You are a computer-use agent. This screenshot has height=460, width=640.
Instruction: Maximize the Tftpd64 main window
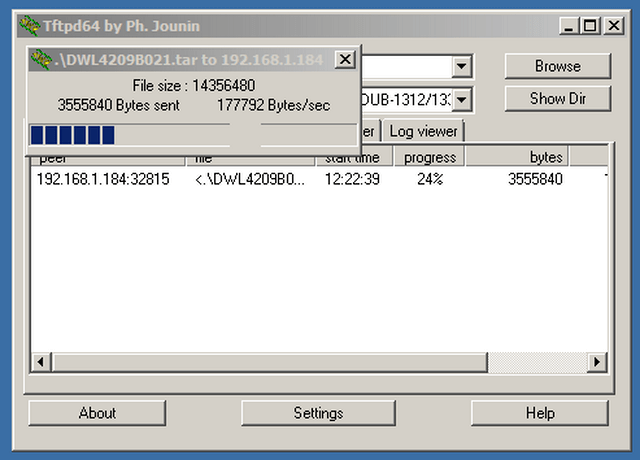(590, 26)
